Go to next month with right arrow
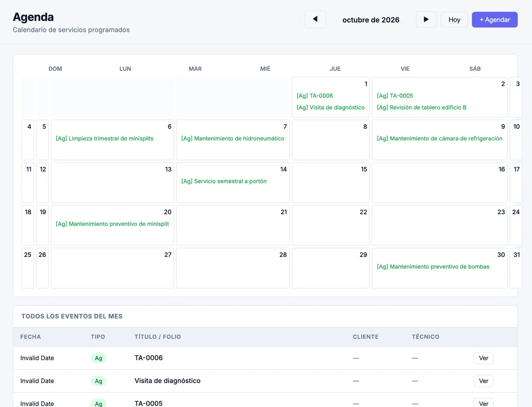The width and height of the screenshot is (532, 407). [426, 19]
